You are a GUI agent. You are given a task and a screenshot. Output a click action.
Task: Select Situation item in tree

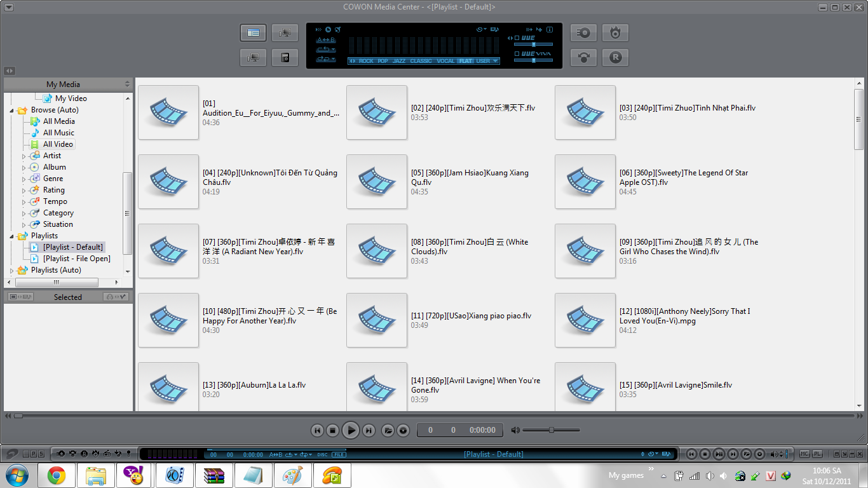pyautogui.click(x=58, y=224)
